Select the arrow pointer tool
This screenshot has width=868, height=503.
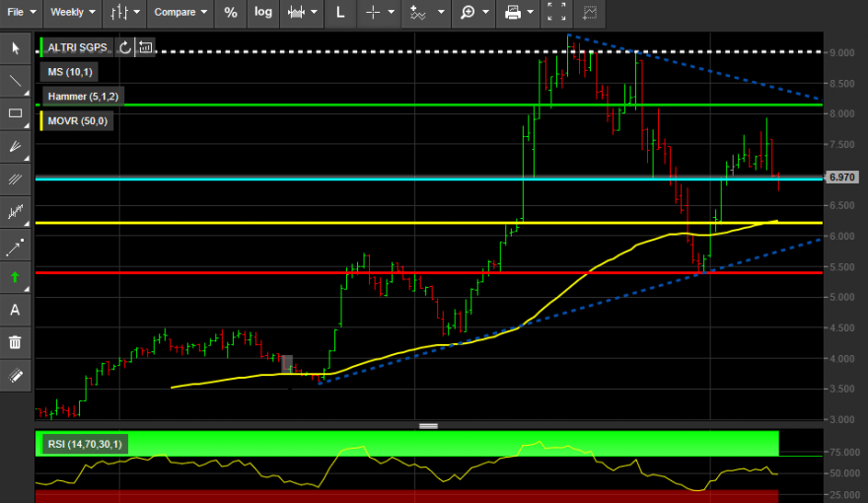click(x=15, y=48)
